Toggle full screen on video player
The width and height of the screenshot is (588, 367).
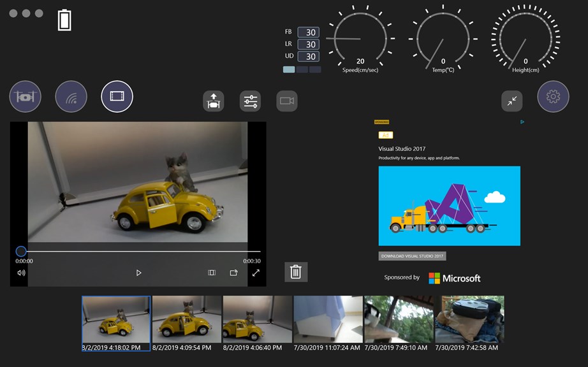256,273
